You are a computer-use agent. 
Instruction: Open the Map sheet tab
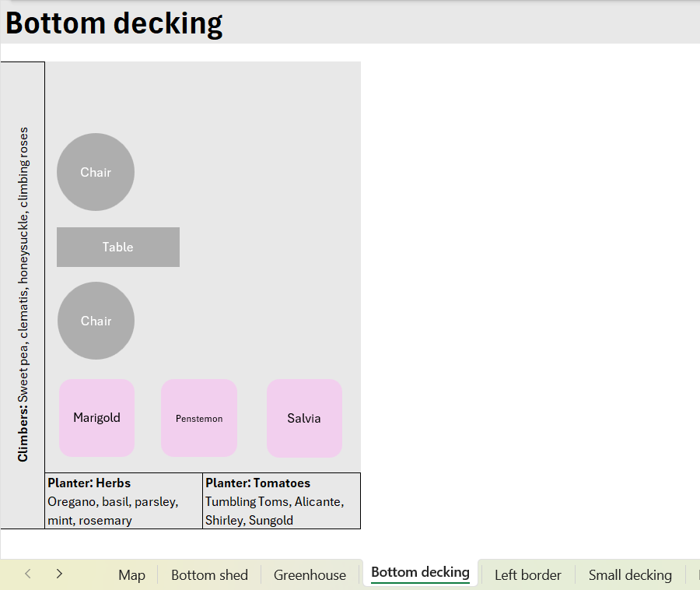[131, 574]
